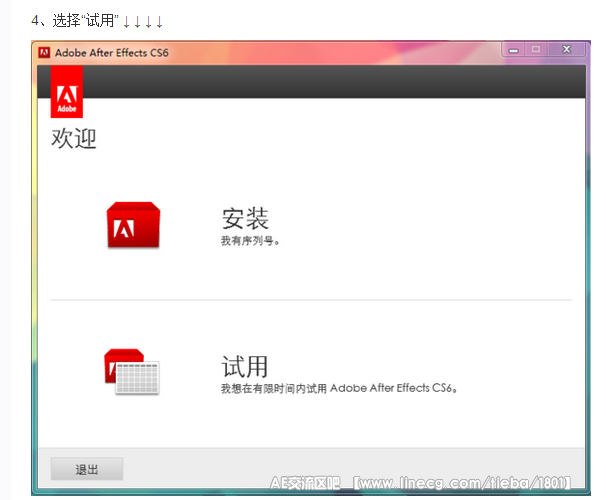606x500 pixels.
Task: Click the text 我有序列号。
Action: 250,241
